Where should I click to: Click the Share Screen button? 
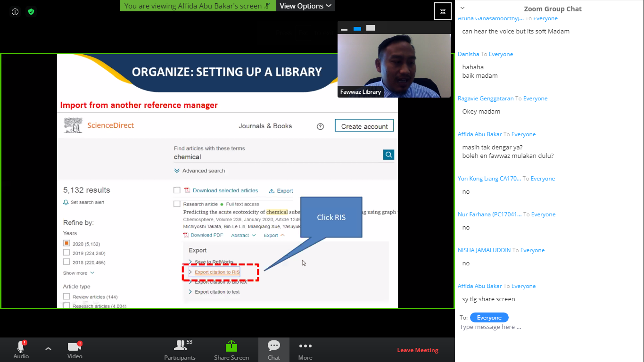(231, 350)
